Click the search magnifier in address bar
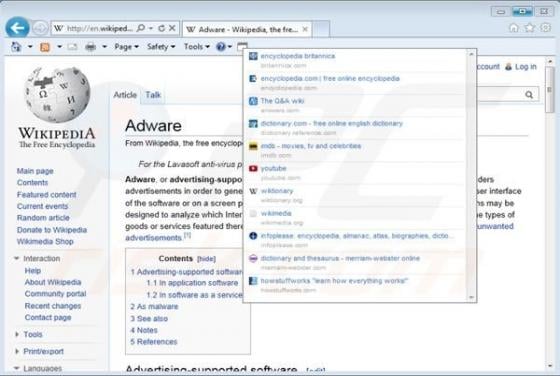Viewport: 560px width, 376px height. click(x=141, y=28)
